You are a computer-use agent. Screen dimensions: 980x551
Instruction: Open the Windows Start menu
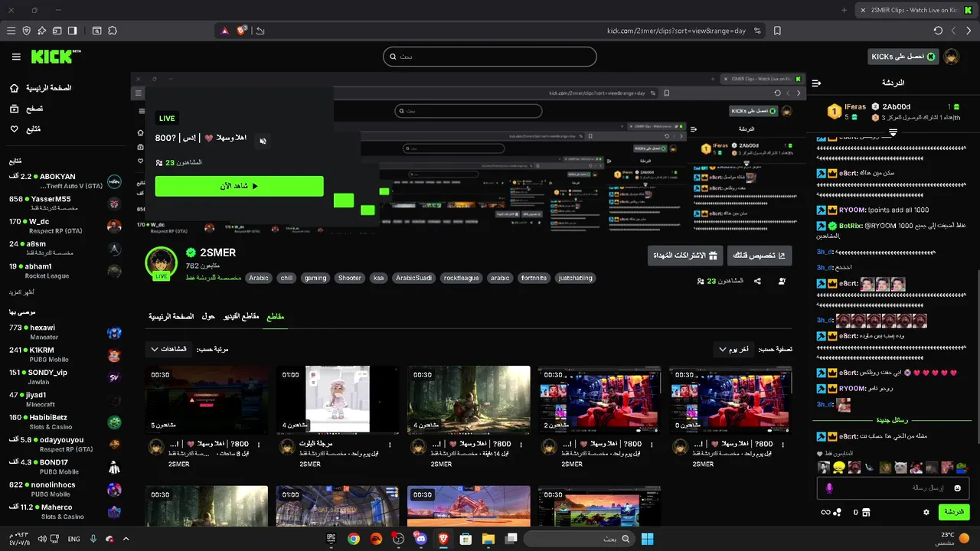[x=647, y=539]
